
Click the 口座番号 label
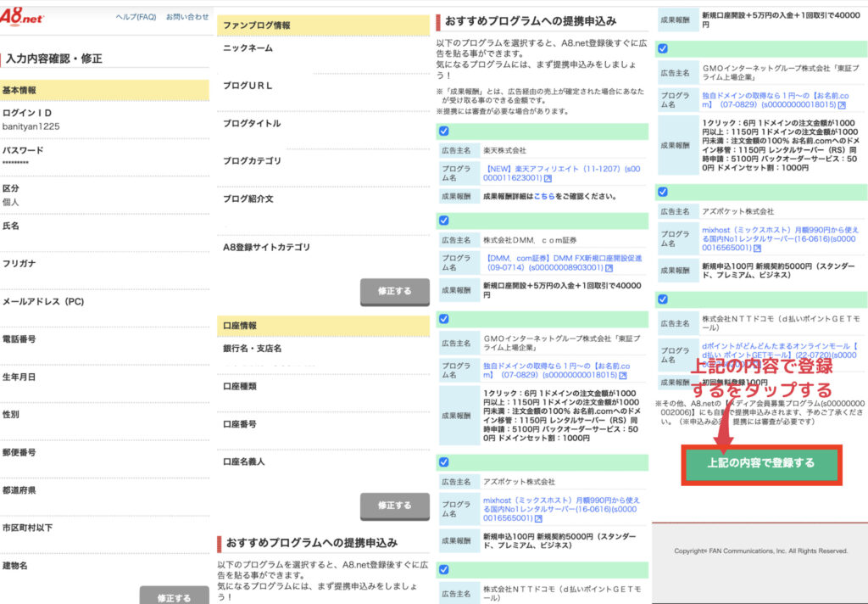coord(240,424)
